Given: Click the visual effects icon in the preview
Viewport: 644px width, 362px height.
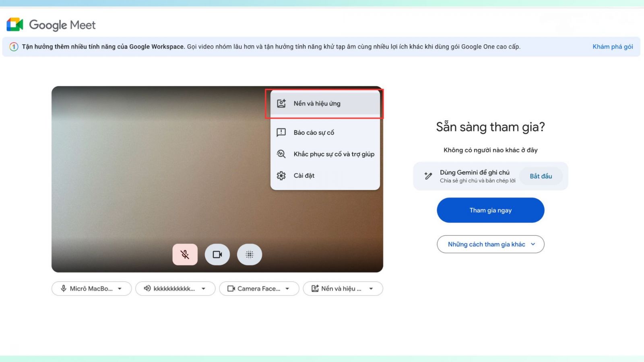Looking at the screenshot, I should [250, 255].
